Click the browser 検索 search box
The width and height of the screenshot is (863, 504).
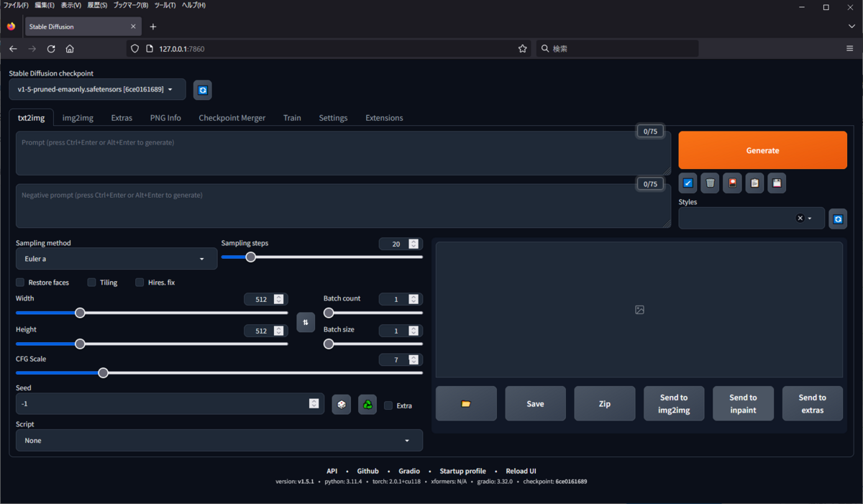pyautogui.click(x=617, y=49)
